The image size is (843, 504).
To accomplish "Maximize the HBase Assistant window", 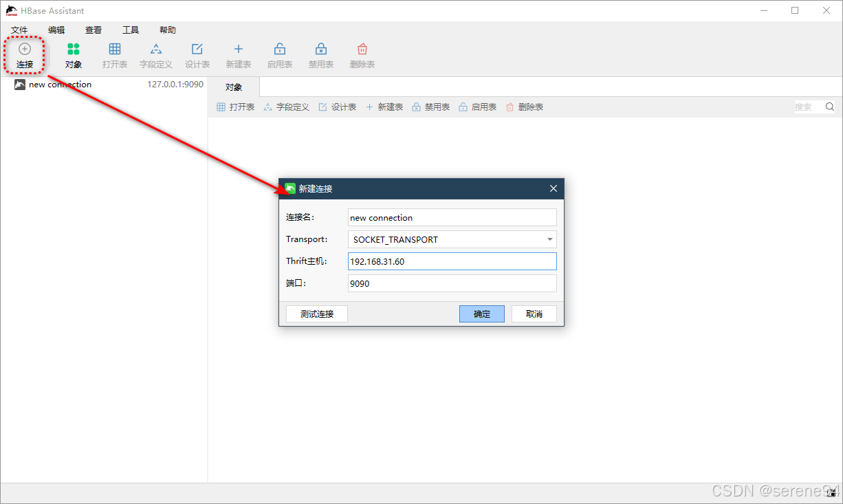I will [x=795, y=10].
